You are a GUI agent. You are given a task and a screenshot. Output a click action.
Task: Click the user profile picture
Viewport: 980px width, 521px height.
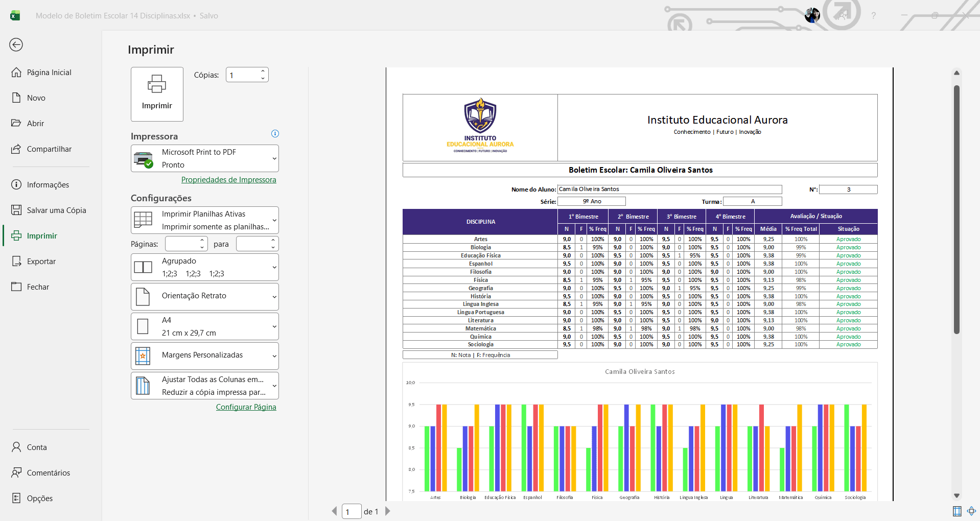[x=812, y=15]
